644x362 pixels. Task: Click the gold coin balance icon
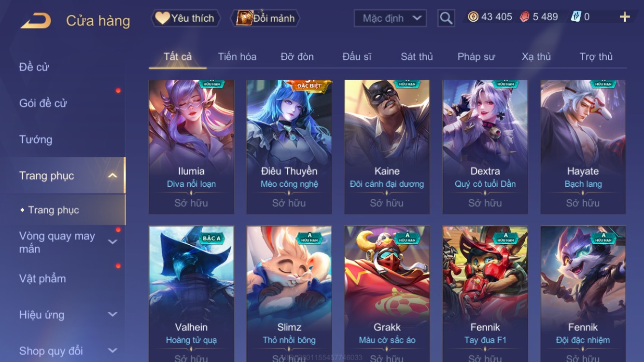coord(473,17)
